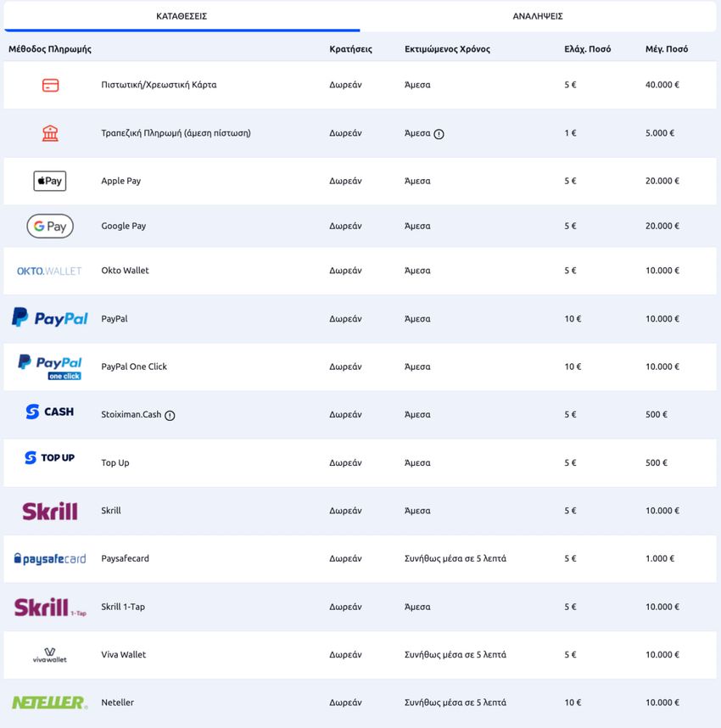
Task: Select the Google Pay logo
Action: (50, 226)
